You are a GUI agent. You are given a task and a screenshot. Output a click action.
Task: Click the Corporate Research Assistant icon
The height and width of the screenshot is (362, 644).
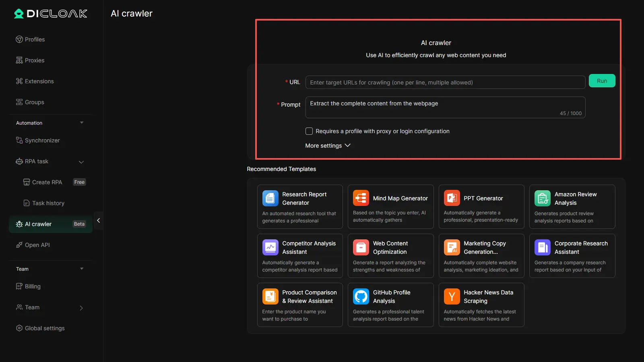pyautogui.click(x=542, y=247)
